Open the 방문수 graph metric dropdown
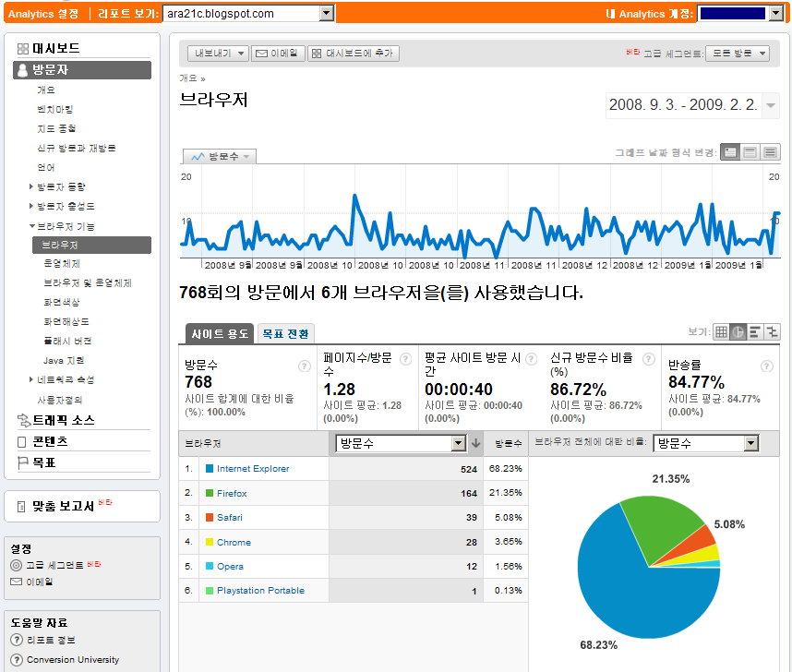This screenshot has width=792, height=672. [x=219, y=157]
